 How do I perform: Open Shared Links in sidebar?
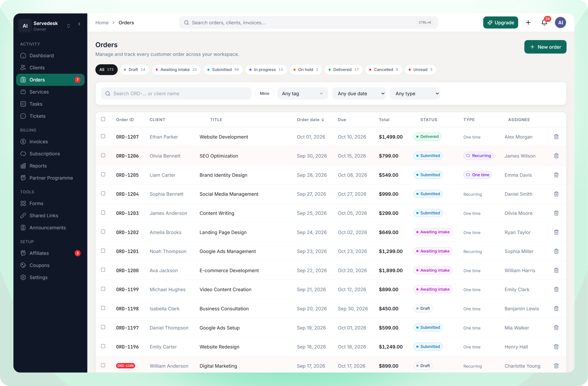50,216
